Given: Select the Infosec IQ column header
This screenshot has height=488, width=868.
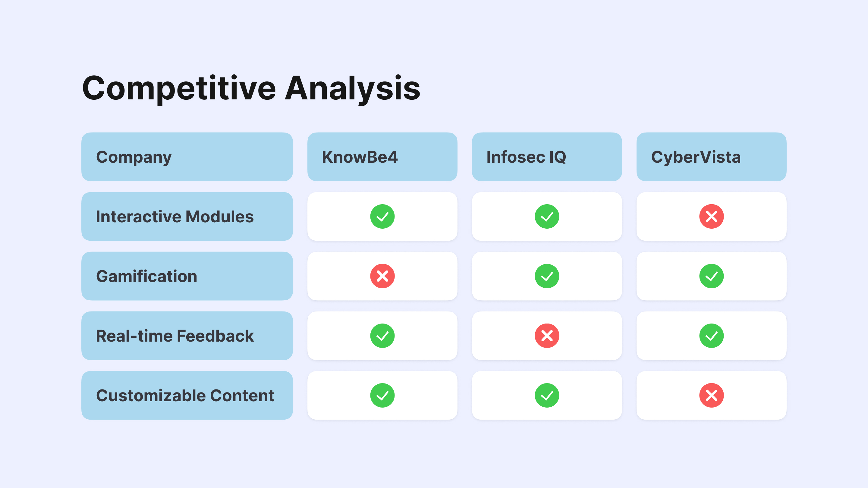Looking at the screenshot, I should pyautogui.click(x=546, y=157).
